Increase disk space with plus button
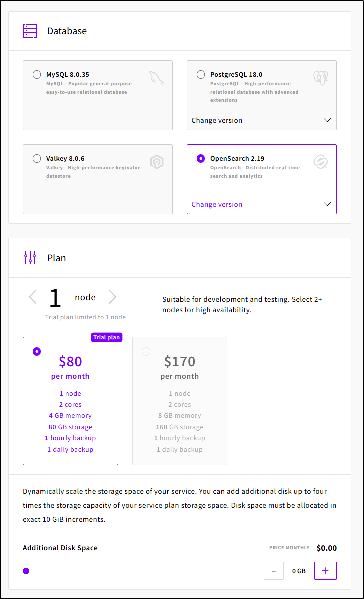This screenshot has height=599, width=364. pyautogui.click(x=325, y=571)
